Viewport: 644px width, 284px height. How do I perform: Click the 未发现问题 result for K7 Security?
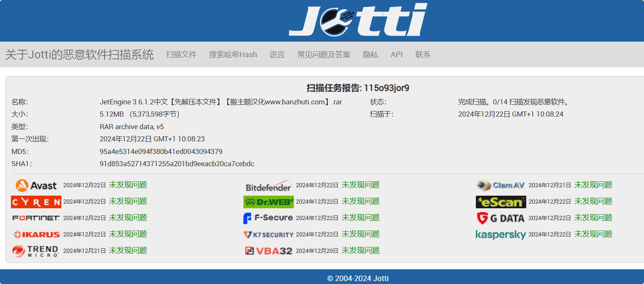361,234
